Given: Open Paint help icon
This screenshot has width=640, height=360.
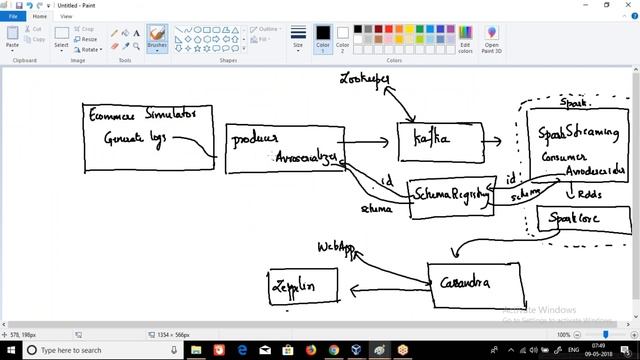Looking at the screenshot, I should point(634,16).
